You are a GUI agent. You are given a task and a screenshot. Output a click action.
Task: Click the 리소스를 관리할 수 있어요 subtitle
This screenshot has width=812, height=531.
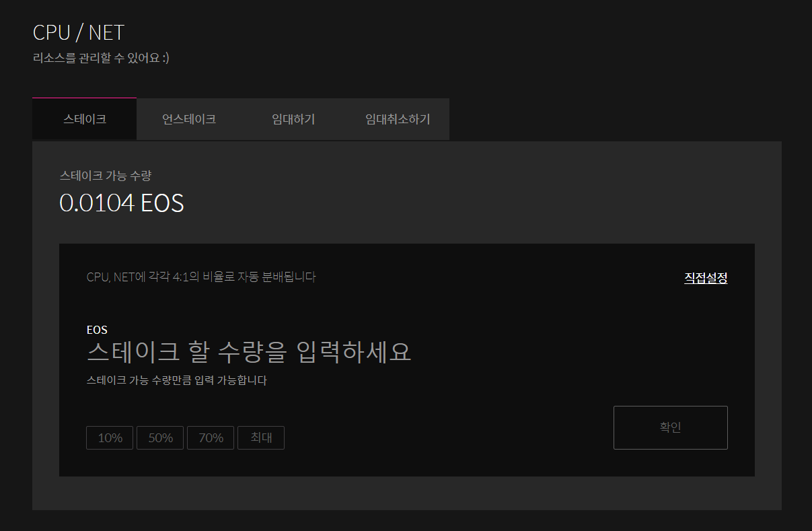click(x=101, y=58)
